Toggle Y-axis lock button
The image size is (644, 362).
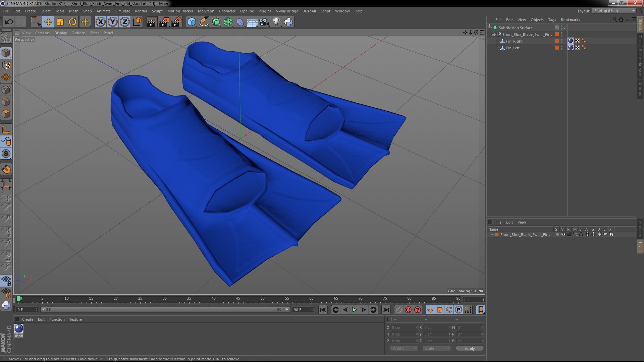click(x=113, y=22)
